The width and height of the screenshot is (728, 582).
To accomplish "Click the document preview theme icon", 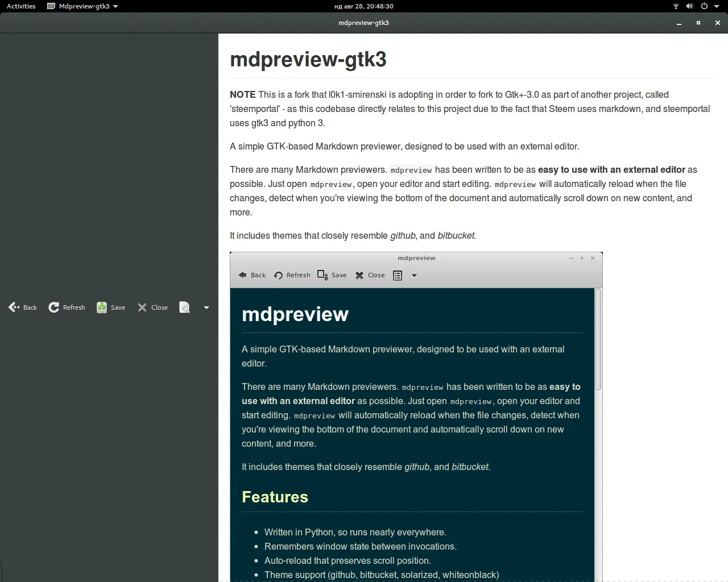I will tap(184, 307).
